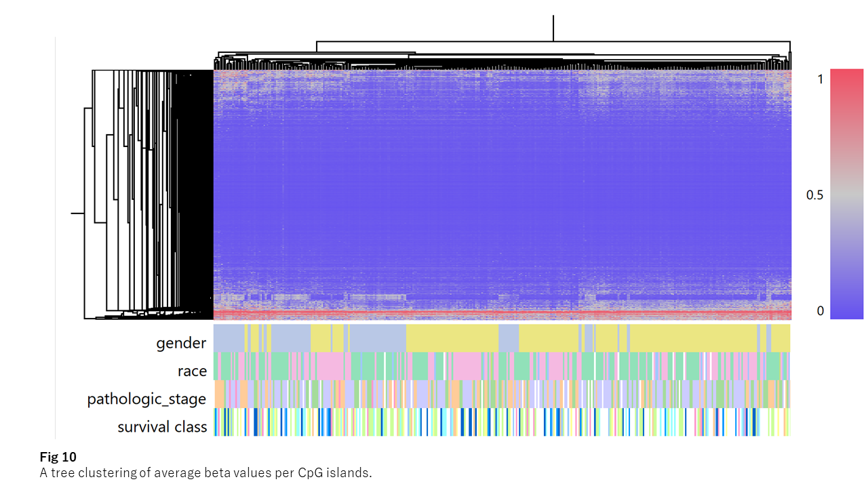Click the "0" legend scale label
The height and width of the screenshot is (488, 868).
(820, 311)
